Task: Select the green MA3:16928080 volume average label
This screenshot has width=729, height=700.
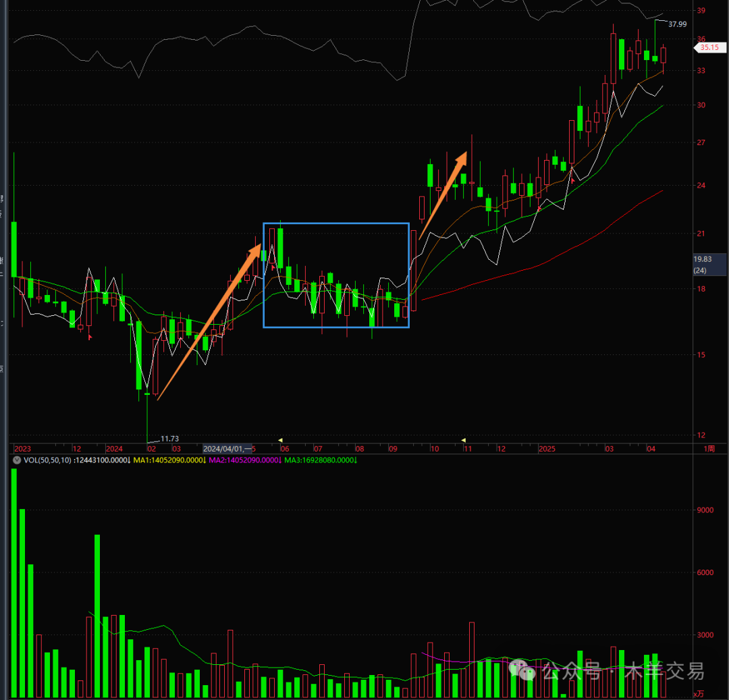Action: click(321, 460)
